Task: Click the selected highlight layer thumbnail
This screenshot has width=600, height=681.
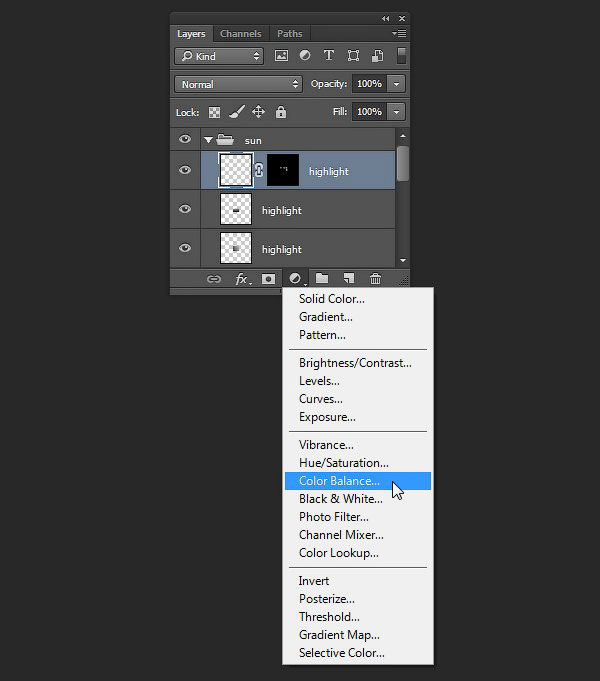Action: tap(236, 170)
